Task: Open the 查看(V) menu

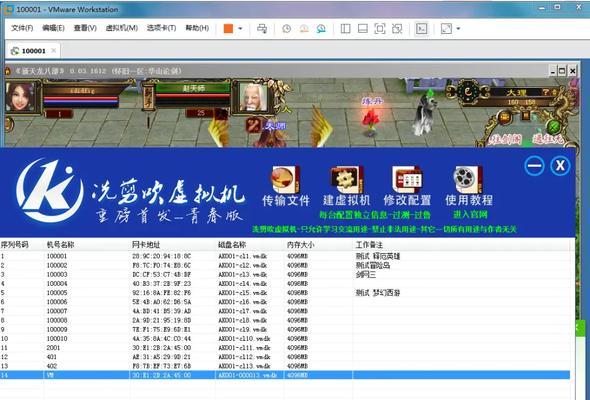Action: tap(85, 28)
